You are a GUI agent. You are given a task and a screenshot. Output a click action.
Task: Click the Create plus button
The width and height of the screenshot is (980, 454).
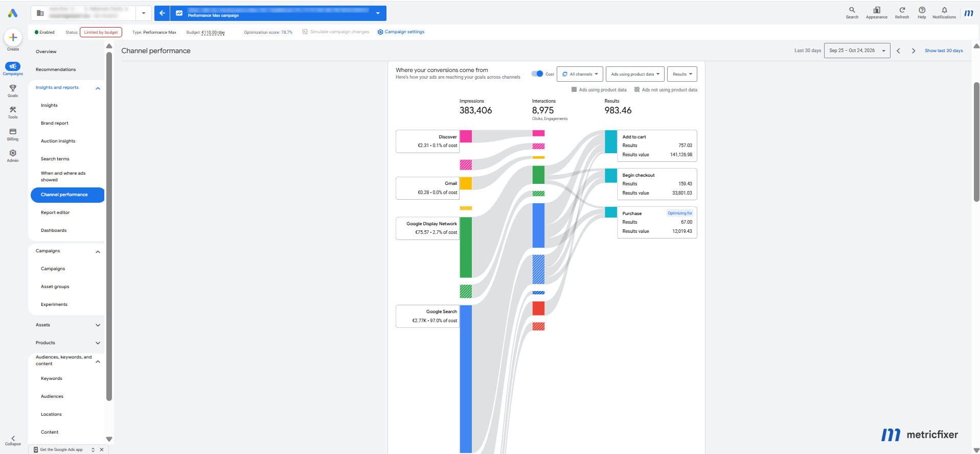point(13,37)
